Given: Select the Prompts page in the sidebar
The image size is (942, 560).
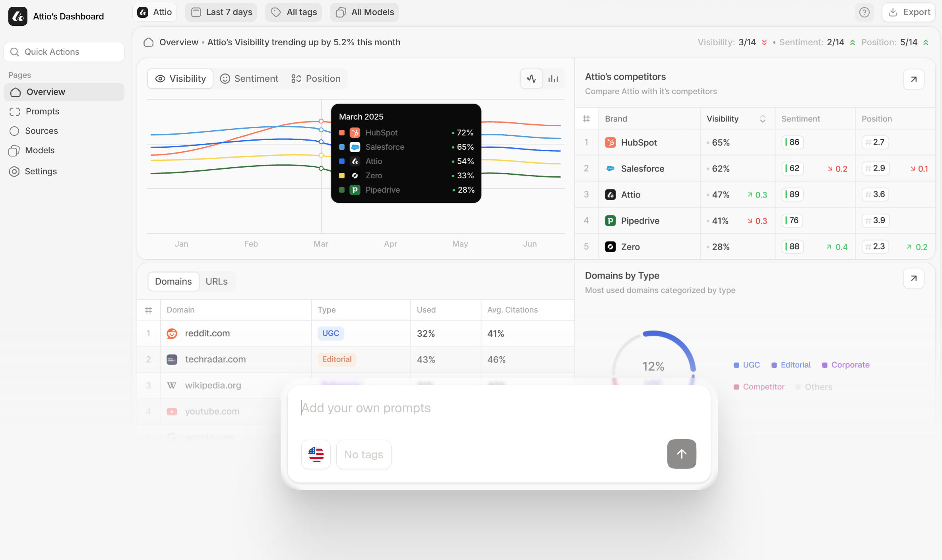Looking at the screenshot, I should 42,111.
